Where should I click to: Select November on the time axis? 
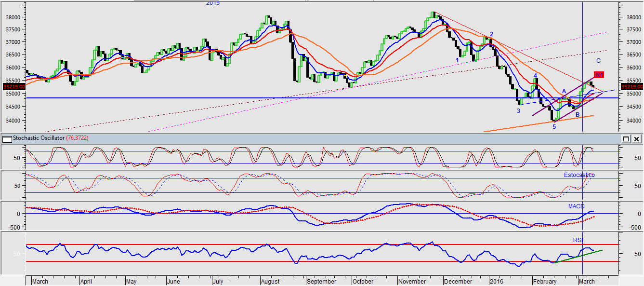click(412, 281)
